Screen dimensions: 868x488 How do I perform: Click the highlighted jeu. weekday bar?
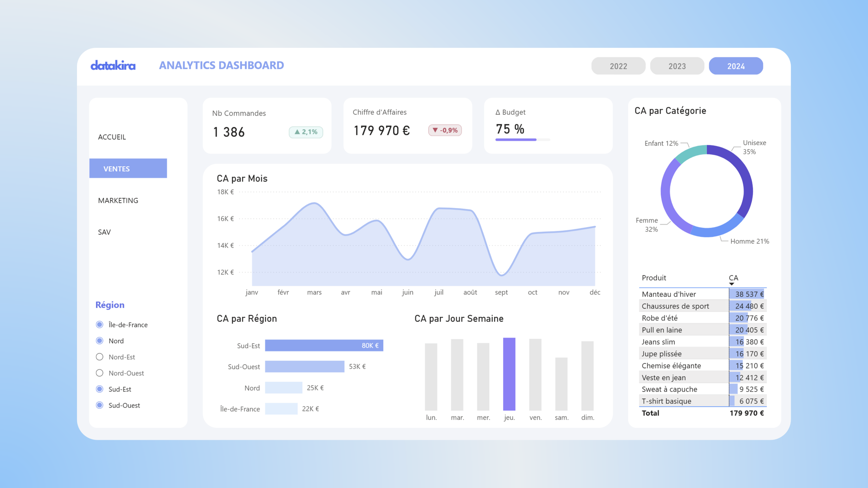point(509,374)
